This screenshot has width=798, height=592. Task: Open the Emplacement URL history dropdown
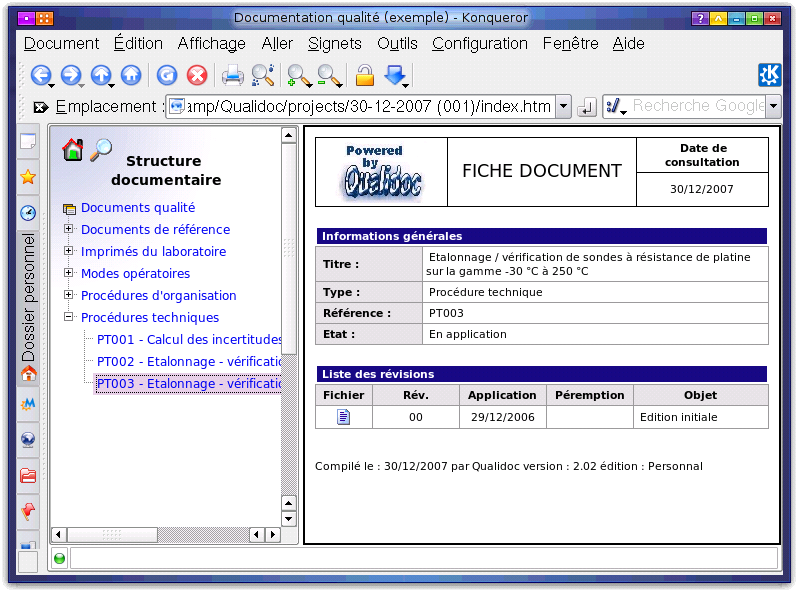coord(563,106)
